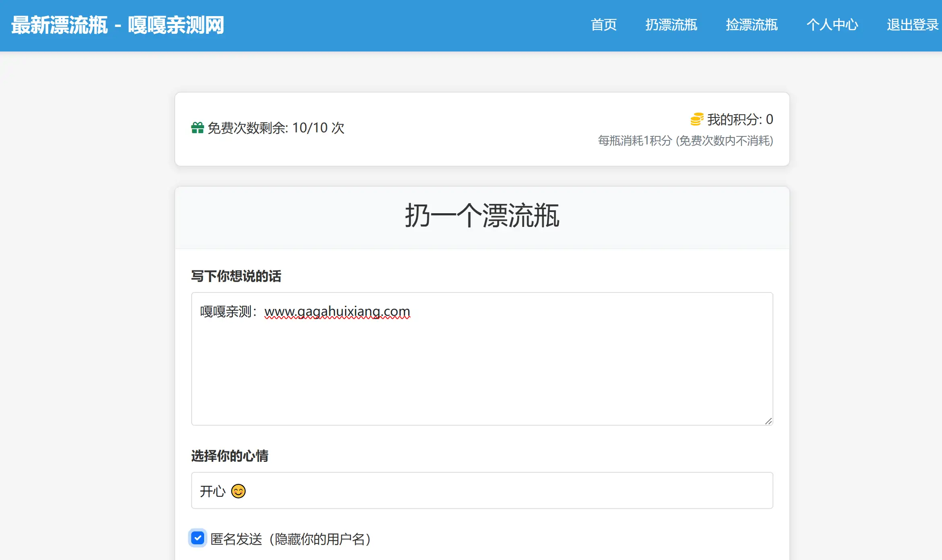The width and height of the screenshot is (942, 560).
Task: Toggle the 匿名发送 checkbox
Action: [198, 538]
